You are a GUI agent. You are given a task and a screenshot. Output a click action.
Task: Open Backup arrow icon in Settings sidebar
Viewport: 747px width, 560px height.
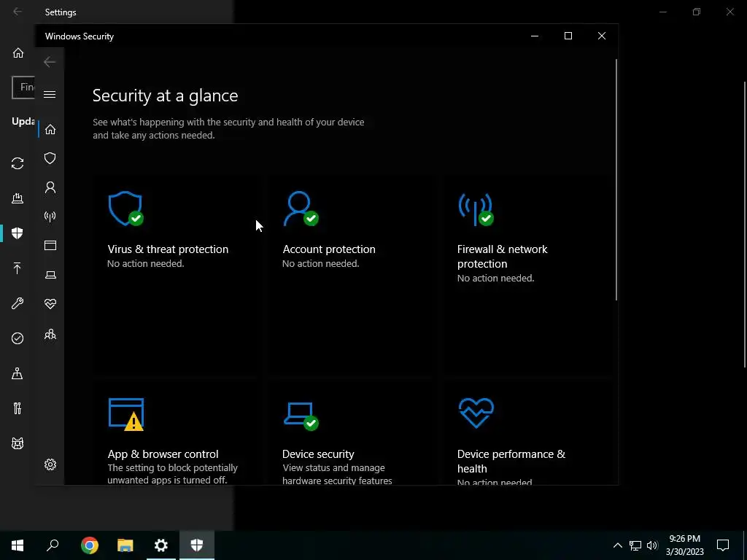(x=18, y=268)
